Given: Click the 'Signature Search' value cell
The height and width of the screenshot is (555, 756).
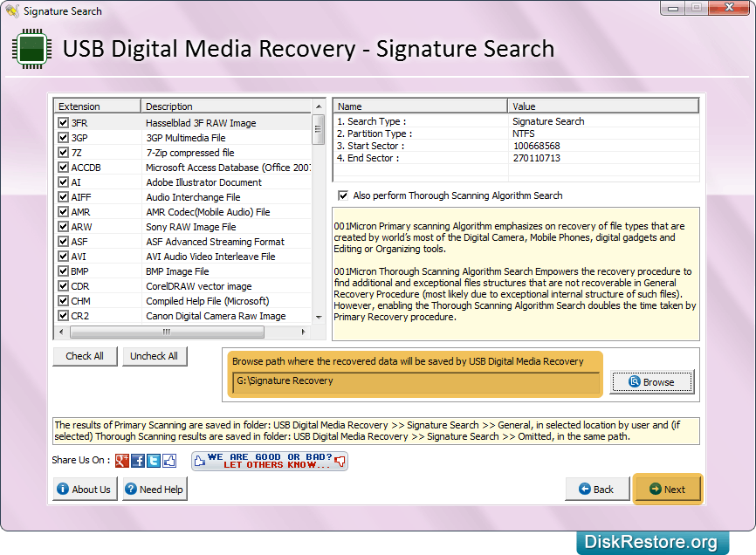Looking at the screenshot, I should coord(548,121).
